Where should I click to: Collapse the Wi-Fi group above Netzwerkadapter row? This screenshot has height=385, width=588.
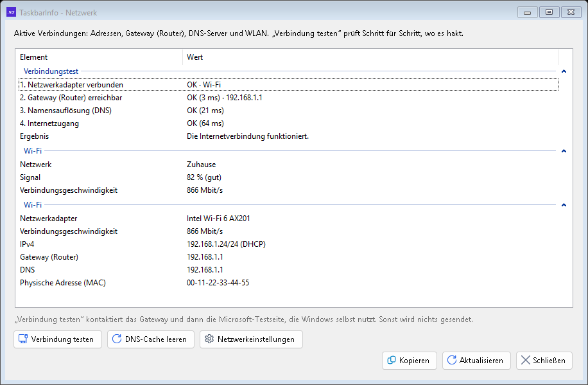click(564, 205)
